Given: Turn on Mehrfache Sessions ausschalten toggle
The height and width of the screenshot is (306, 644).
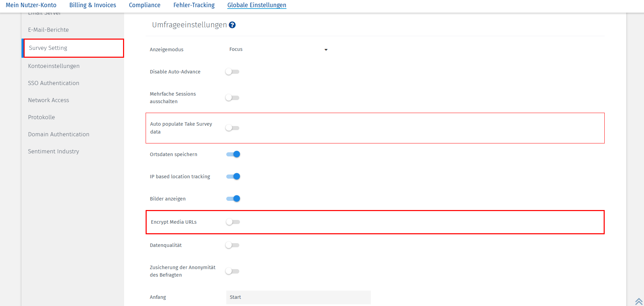Looking at the screenshot, I should 232,98.
